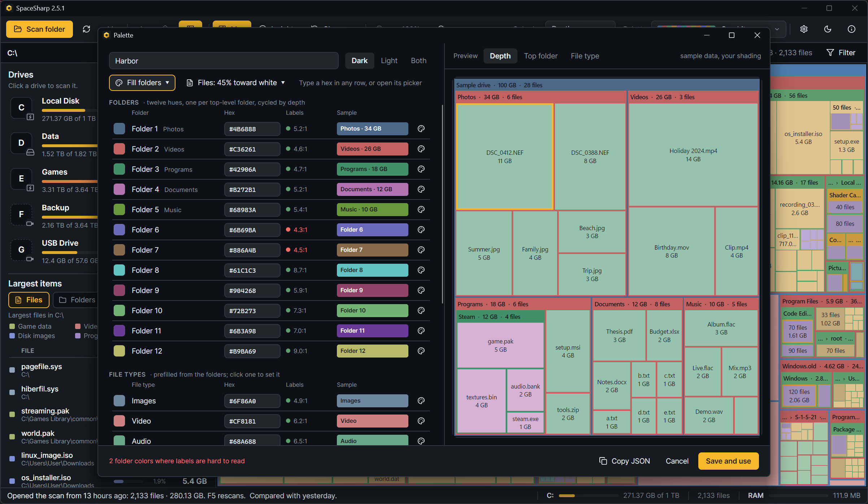Open the main toolbar palette dropdown arrow
Screen dimensions: 868x504
point(777,29)
